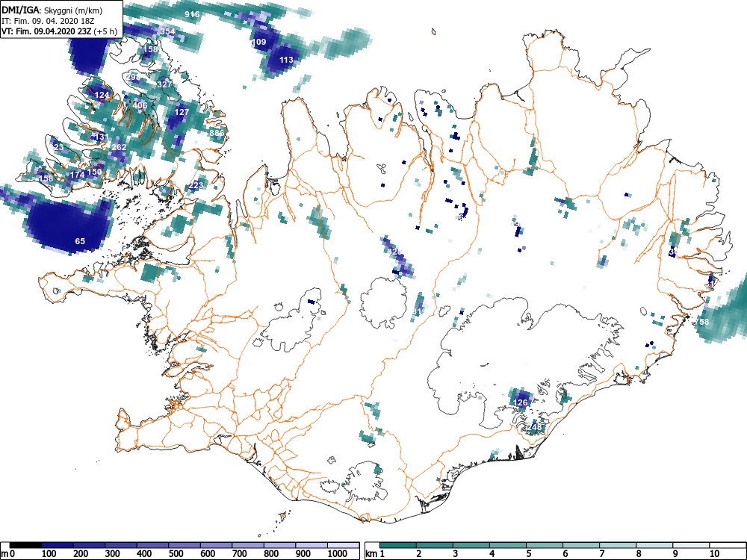Click the 886 visibility value
The height and width of the screenshot is (560, 747).
[217, 133]
